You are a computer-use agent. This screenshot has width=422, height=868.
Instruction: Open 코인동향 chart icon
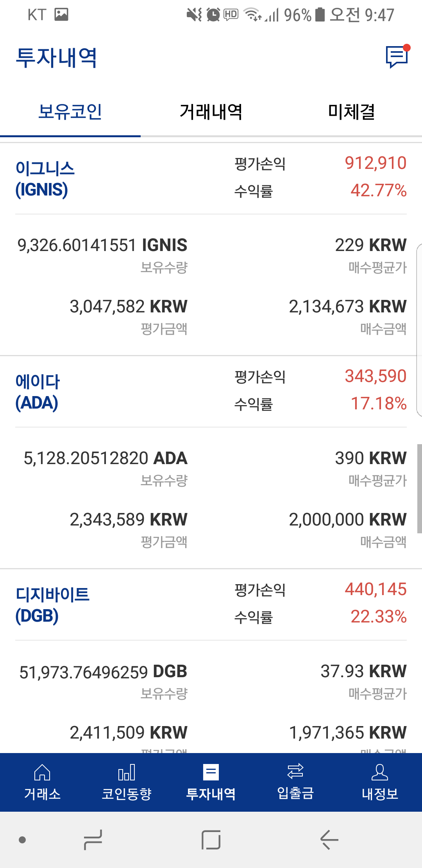pyautogui.click(x=127, y=772)
